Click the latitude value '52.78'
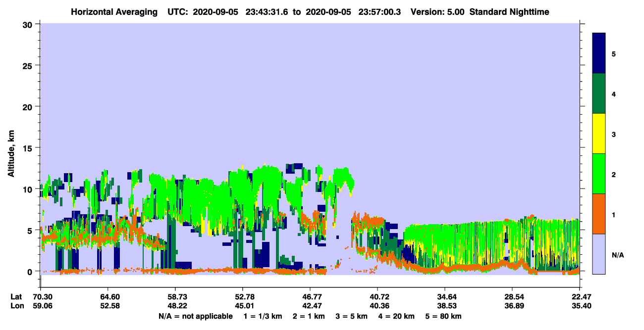This screenshot has height=330, width=644. click(x=243, y=297)
